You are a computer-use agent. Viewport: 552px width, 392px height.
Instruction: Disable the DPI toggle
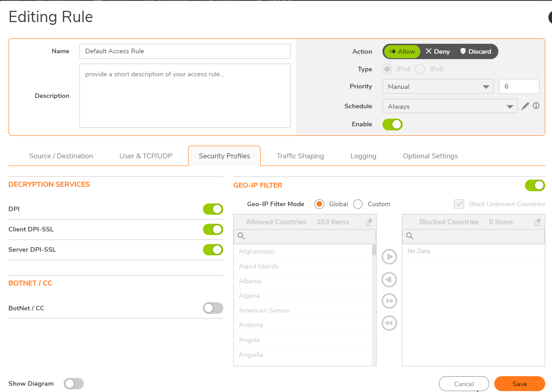[x=213, y=209]
